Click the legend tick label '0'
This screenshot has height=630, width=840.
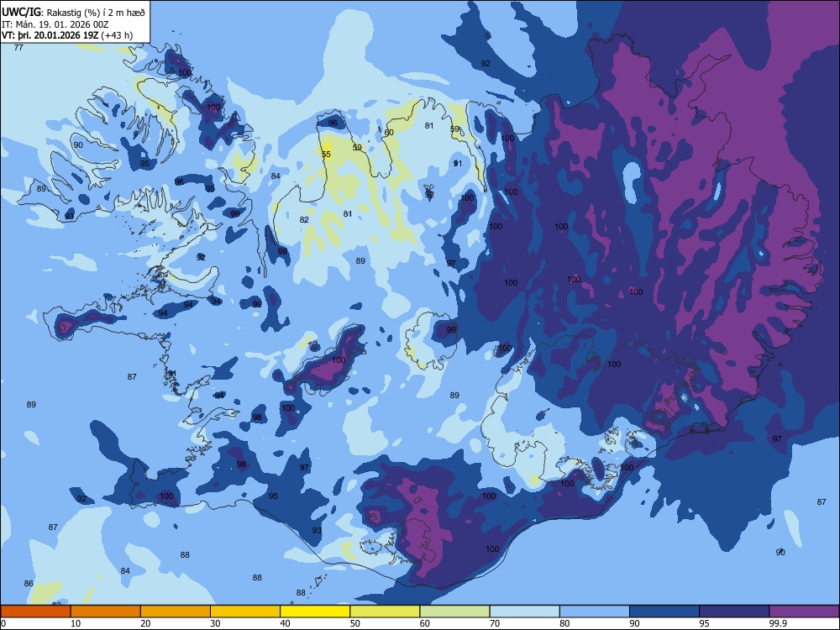click(3, 623)
